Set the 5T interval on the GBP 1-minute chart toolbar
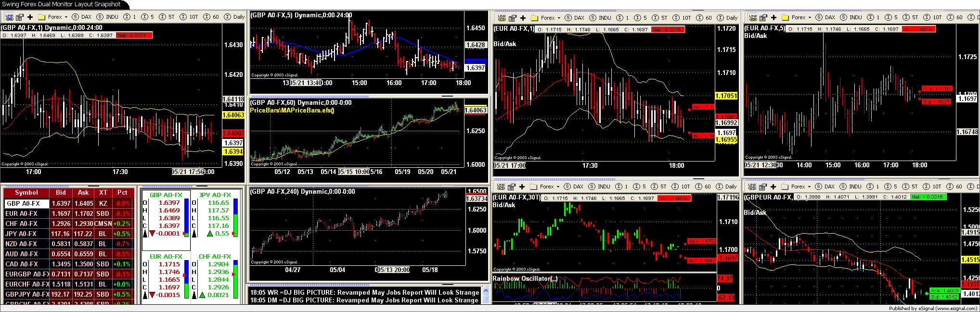The image size is (980, 312). coord(167,17)
